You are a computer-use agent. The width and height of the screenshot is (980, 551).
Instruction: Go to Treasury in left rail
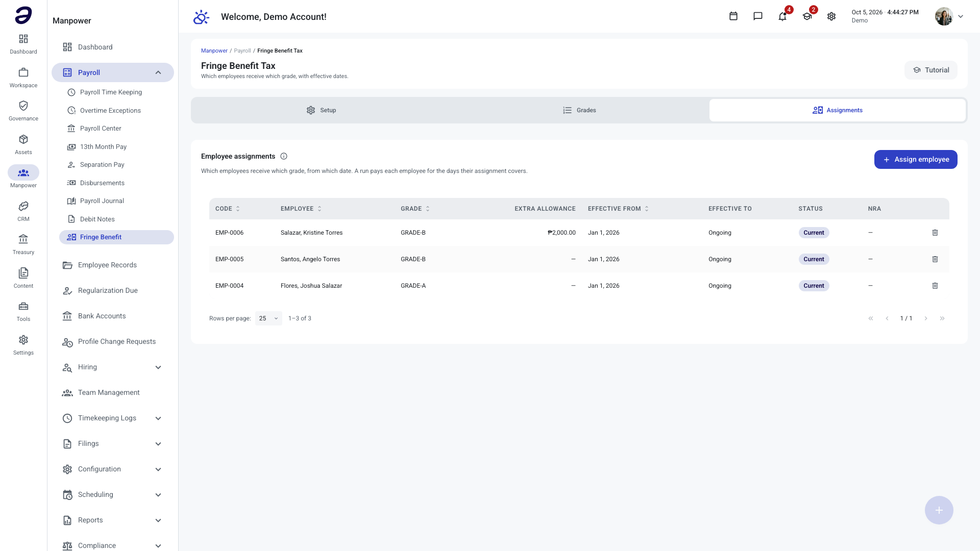pos(23,244)
